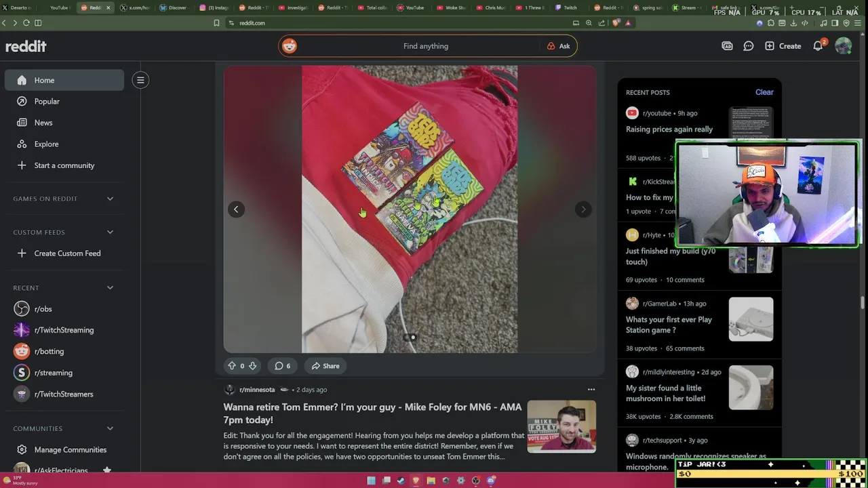Open r/minnesota subreddit link
This screenshot has height=488, width=868.
[x=257, y=390]
